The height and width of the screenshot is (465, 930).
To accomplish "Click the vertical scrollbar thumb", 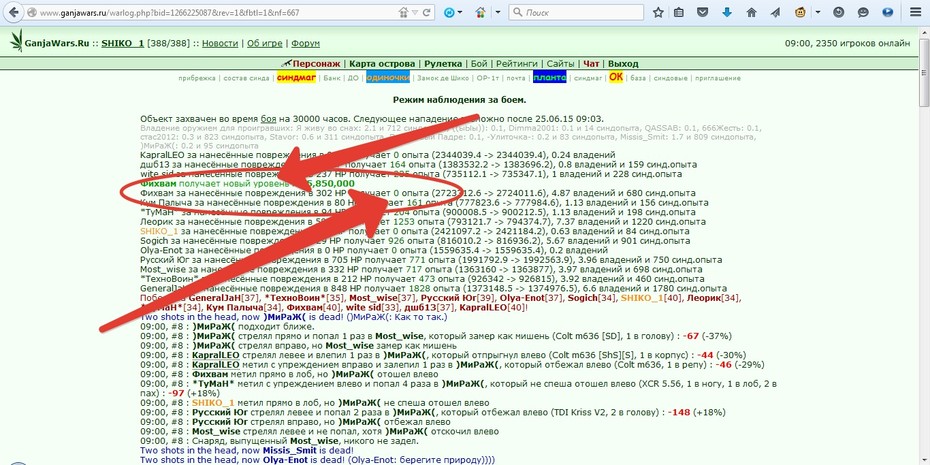I will [x=925, y=72].
